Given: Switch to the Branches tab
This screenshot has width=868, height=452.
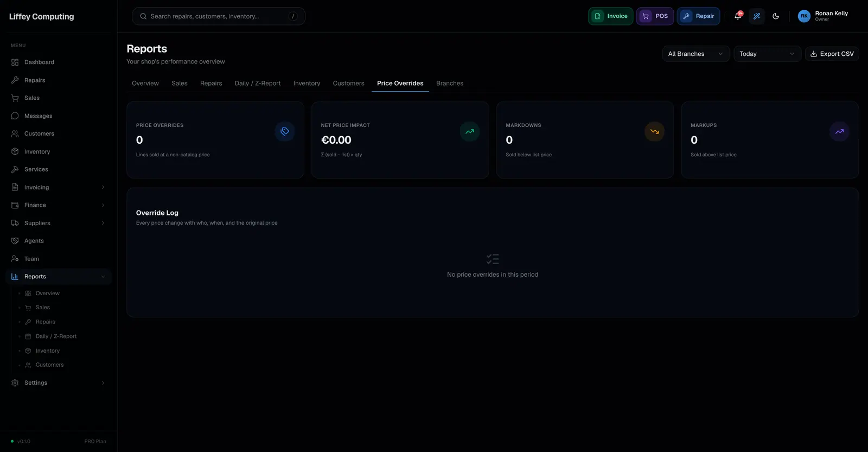Looking at the screenshot, I should (450, 83).
